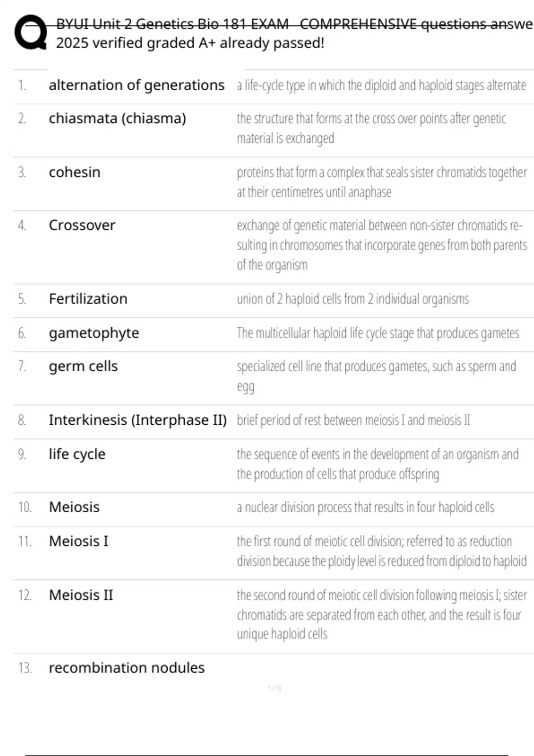Select the 'gametophyte' term
The image size is (534, 756).
pyautogui.click(x=94, y=333)
